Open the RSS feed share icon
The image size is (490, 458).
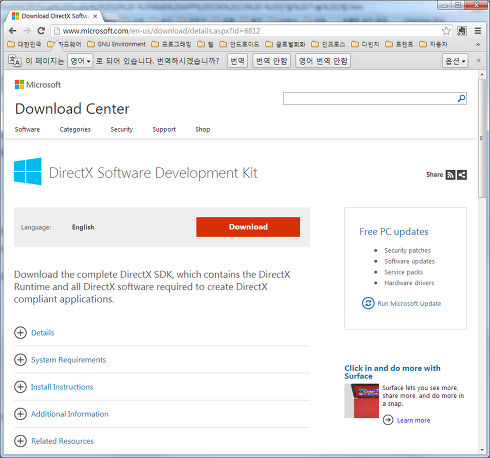click(450, 175)
